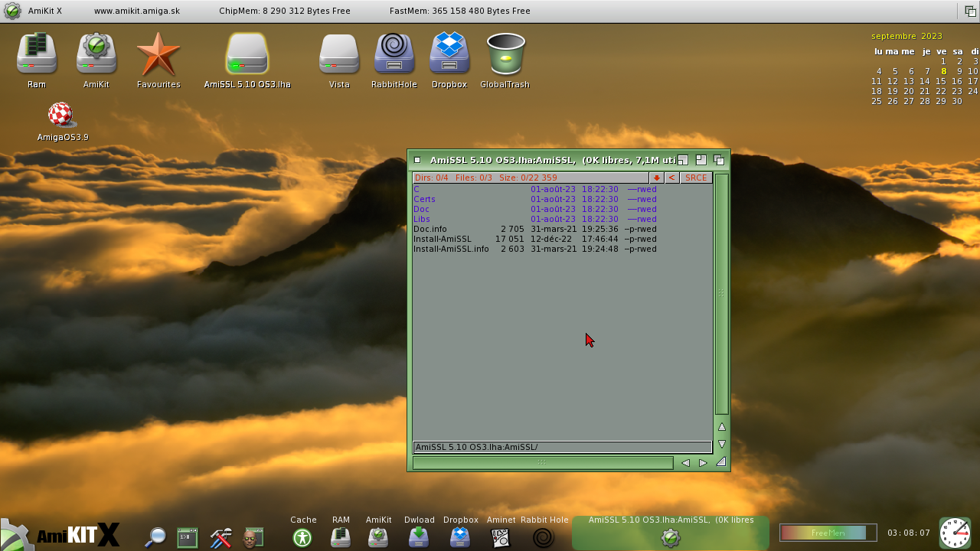Select the Install-AmiSSL.info file row

tap(563, 249)
